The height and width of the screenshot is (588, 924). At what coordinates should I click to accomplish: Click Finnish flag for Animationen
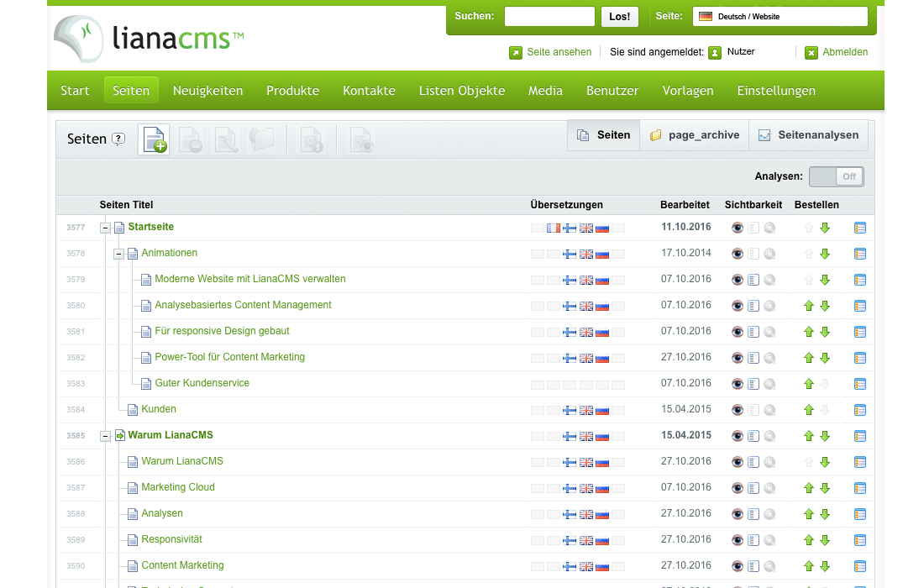[570, 254]
